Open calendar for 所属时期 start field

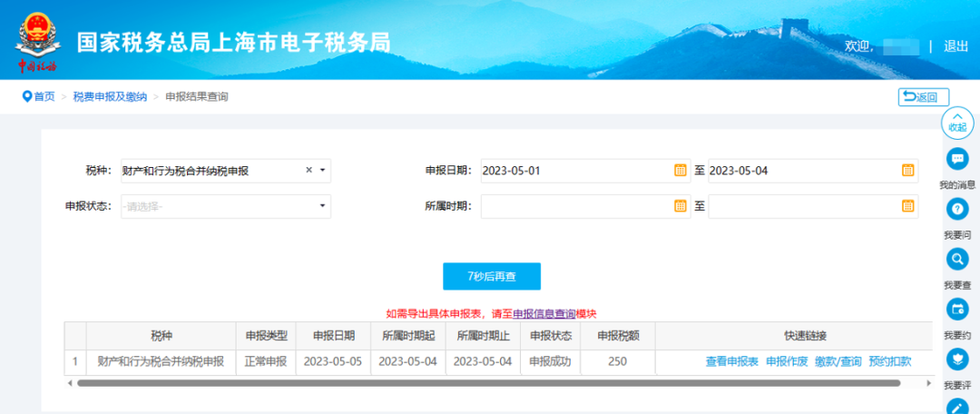[681, 206]
